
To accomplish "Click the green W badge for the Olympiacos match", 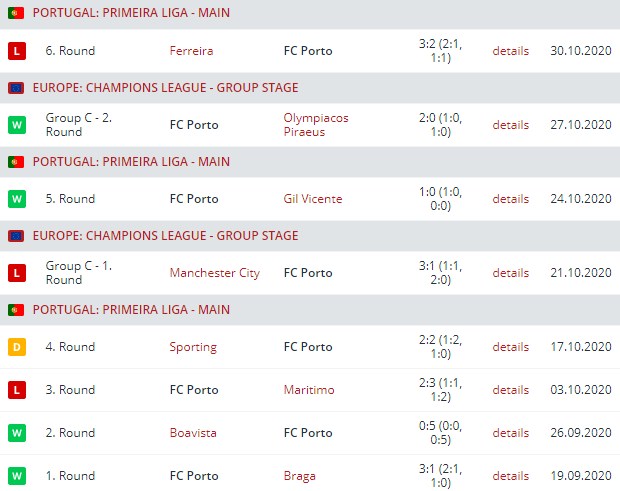I will pos(16,125).
